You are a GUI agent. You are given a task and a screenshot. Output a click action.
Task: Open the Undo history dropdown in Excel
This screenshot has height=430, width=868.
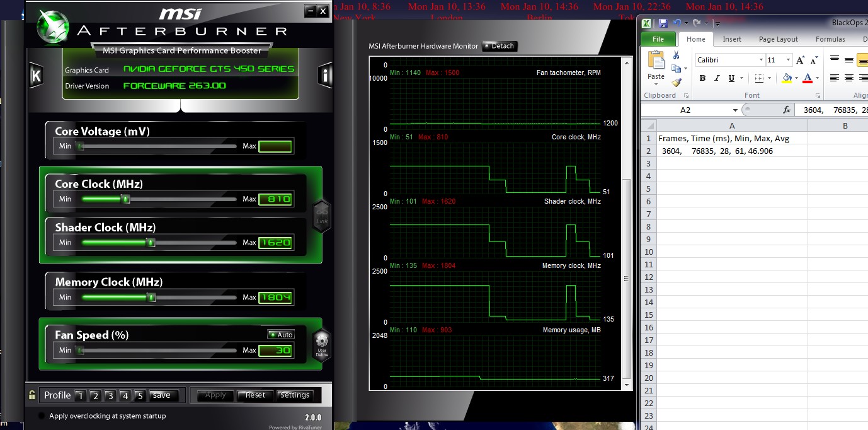(685, 23)
